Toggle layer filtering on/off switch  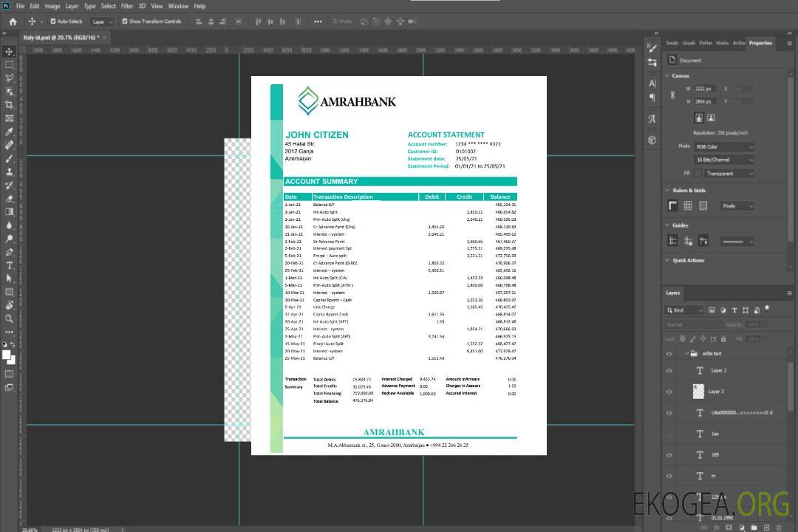click(x=767, y=309)
